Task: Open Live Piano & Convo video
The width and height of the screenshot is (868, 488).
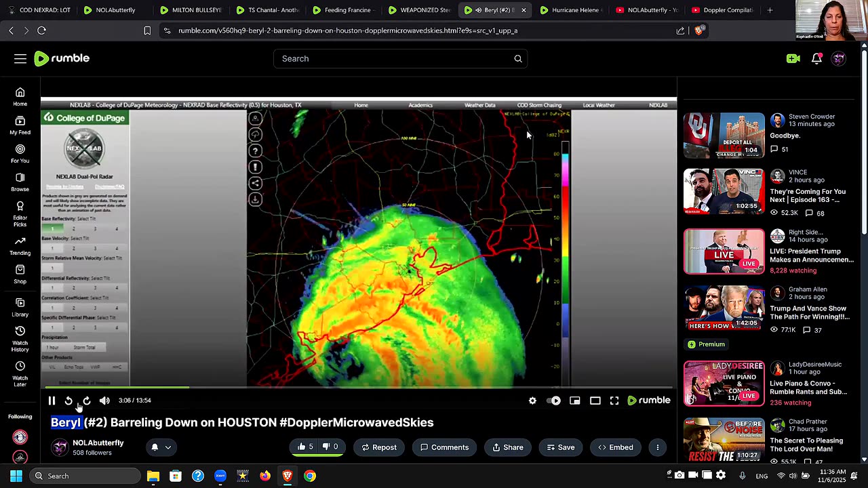Action: [x=724, y=384]
